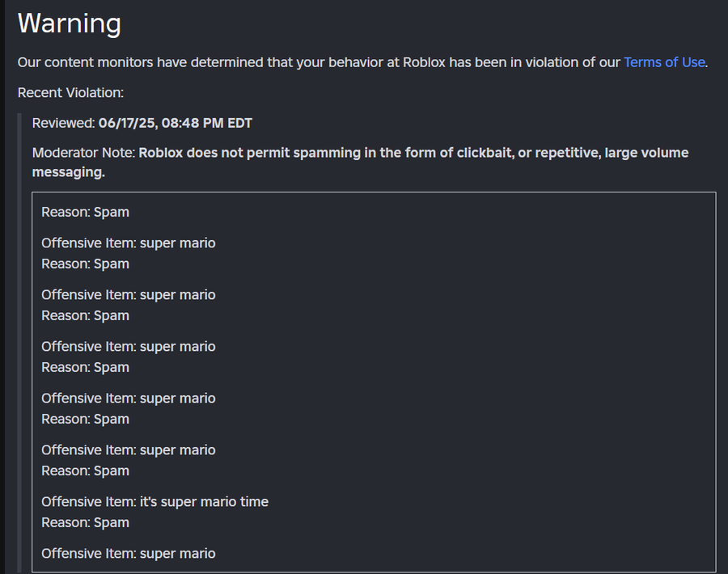728x574 pixels.
Task: Click the fifth Offensive Item: super mario entry
Action: point(129,450)
